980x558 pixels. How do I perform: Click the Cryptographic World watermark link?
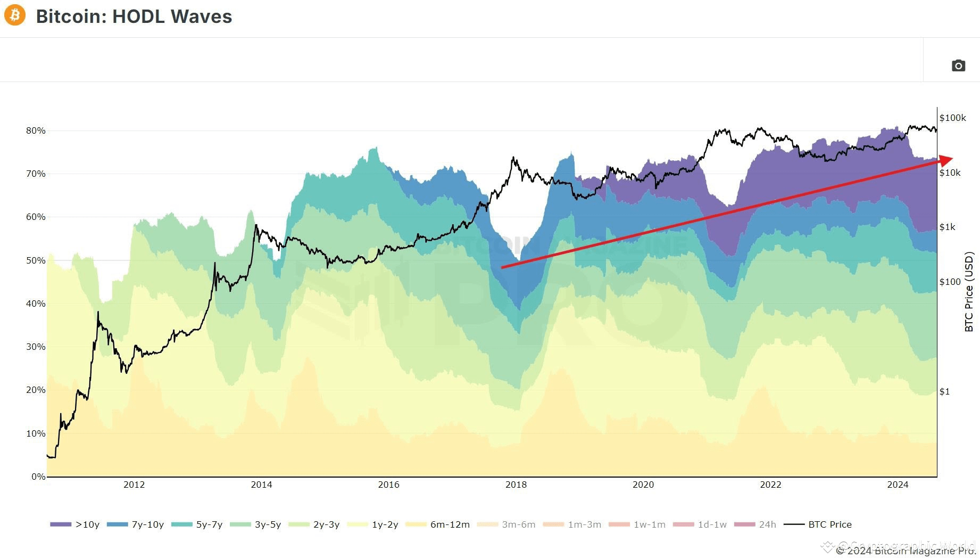click(x=899, y=544)
